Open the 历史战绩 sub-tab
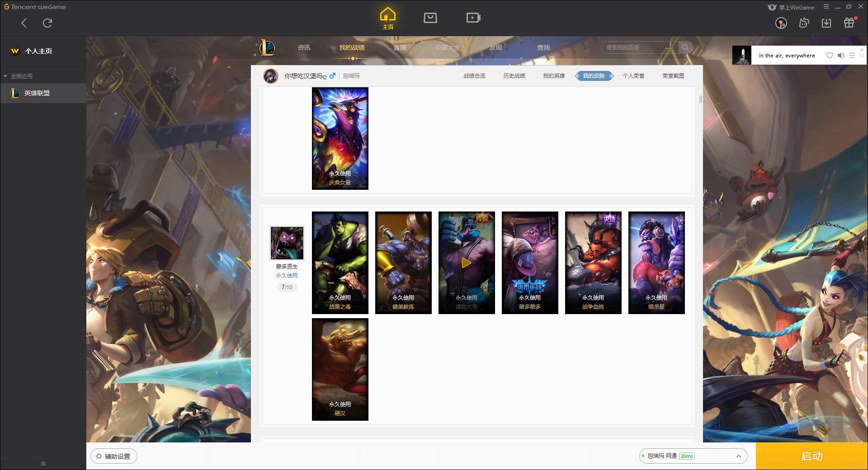Image resolution: width=868 pixels, height=470 pixels. coord(514,76)
